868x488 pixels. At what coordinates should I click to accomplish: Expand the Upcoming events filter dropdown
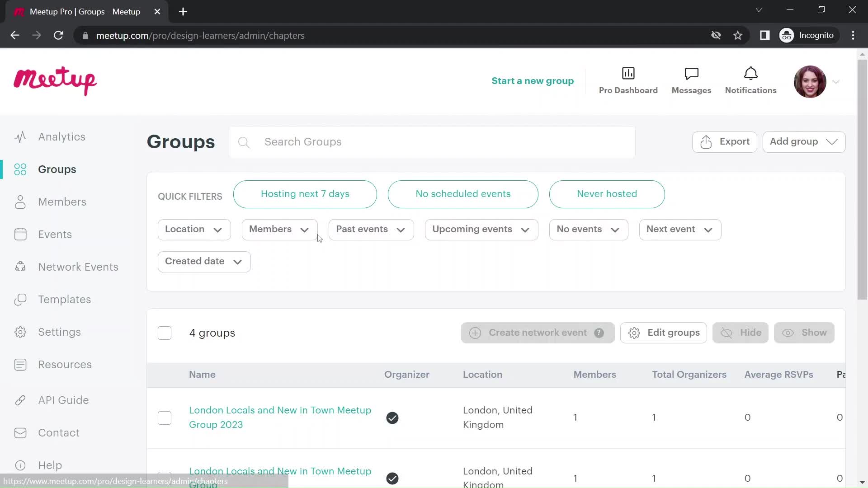point(481,230)
